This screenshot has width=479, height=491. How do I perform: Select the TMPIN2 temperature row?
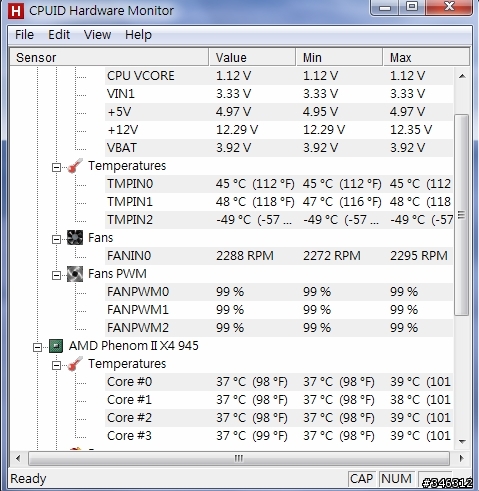pos(279,220)
